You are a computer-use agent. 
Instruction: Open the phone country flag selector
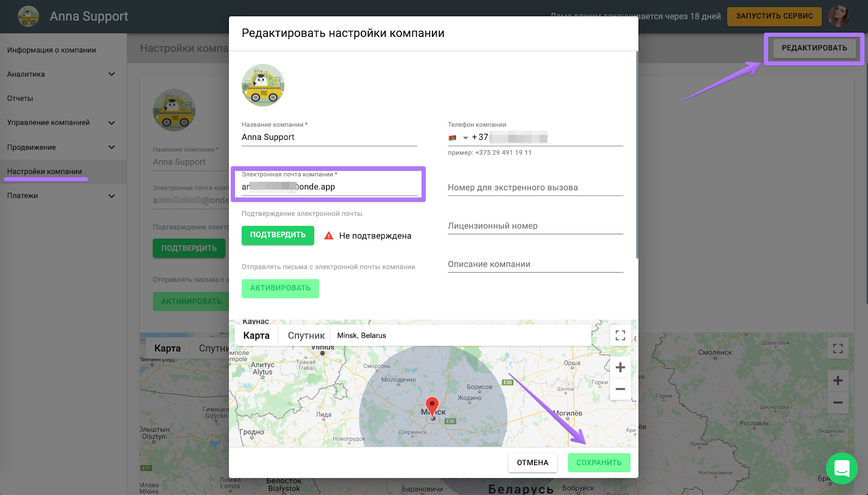pyautogui.click(x=458, y=138)
